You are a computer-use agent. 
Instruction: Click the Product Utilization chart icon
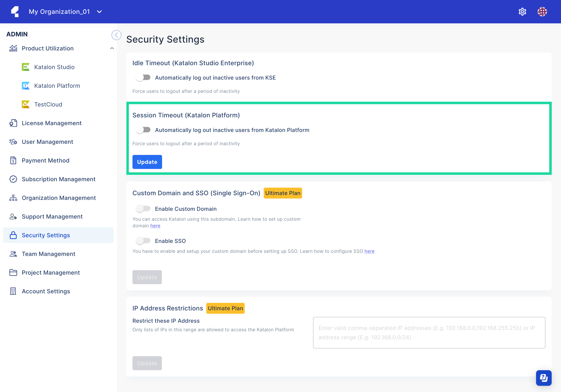tap(13, 48)
